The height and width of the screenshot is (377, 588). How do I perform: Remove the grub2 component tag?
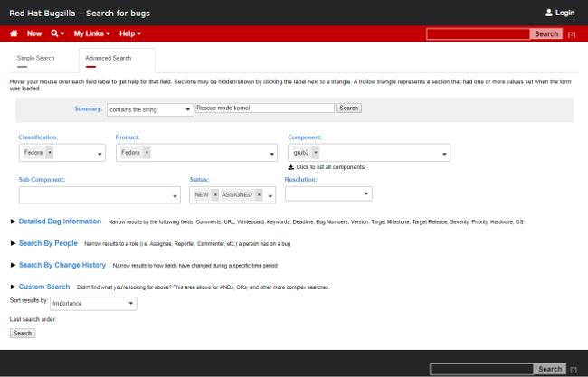click(x=316, y=153)
